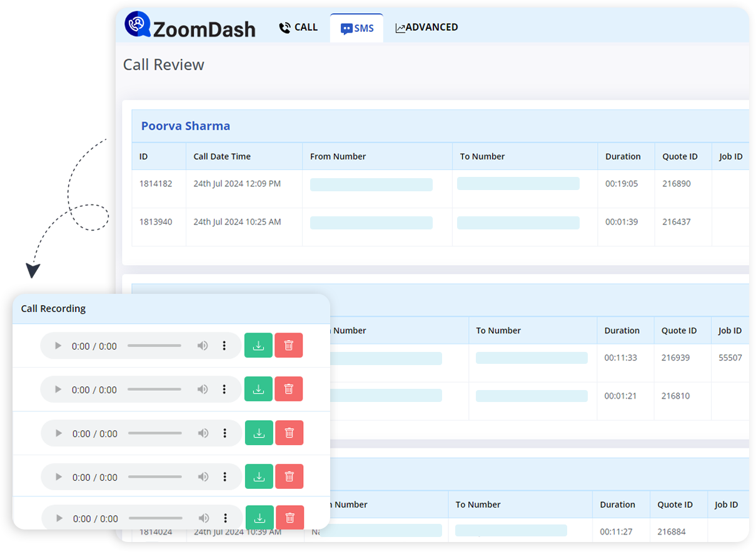Select call row with ID 1814182
Viewport: 756px width, 552px height.
point(156,184)
